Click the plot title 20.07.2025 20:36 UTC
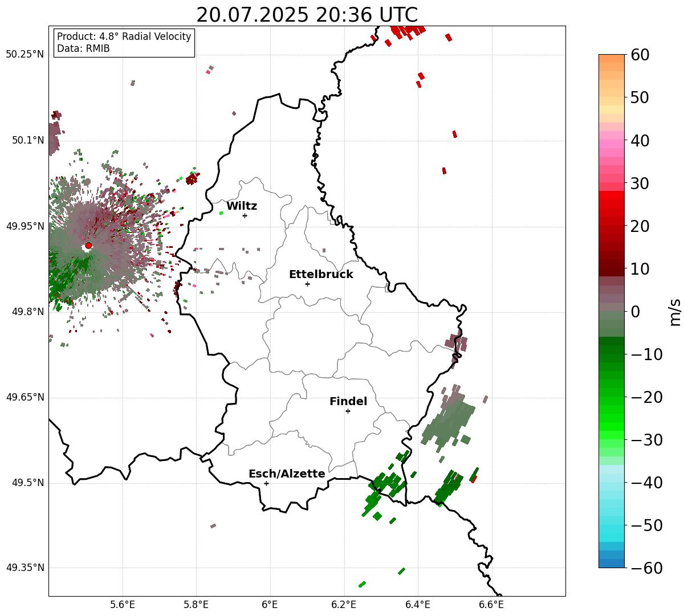This screenshot has height=616, width=688. coord(307,15)
